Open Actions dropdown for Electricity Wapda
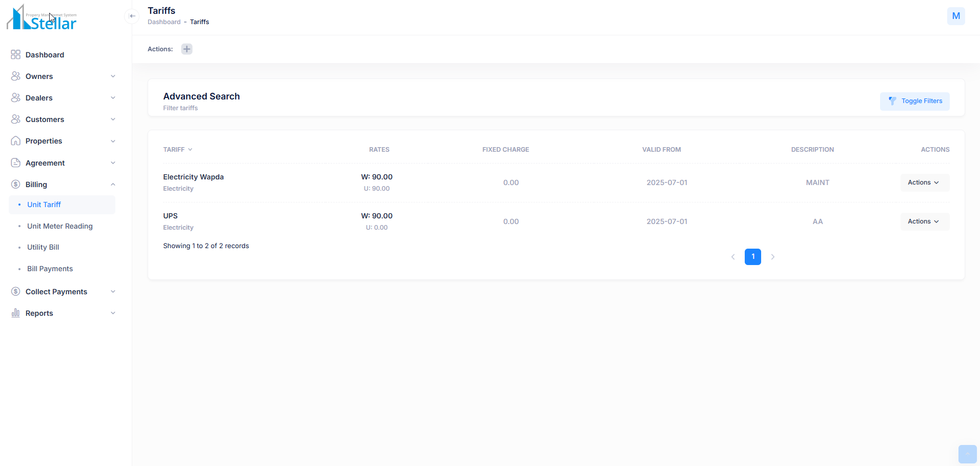980x466 pixels. [924, 183]
